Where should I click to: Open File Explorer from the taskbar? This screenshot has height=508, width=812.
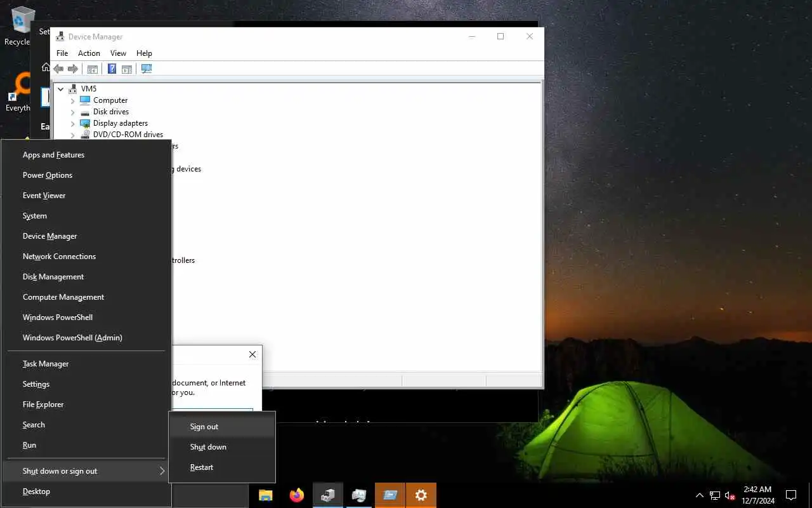tap(265, 495)
